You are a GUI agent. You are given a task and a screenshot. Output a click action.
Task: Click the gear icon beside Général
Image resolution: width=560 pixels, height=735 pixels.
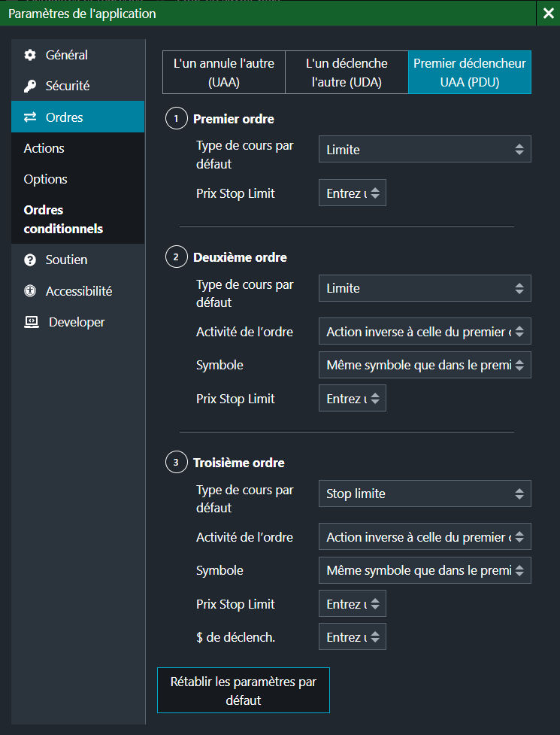pos(30,55)
